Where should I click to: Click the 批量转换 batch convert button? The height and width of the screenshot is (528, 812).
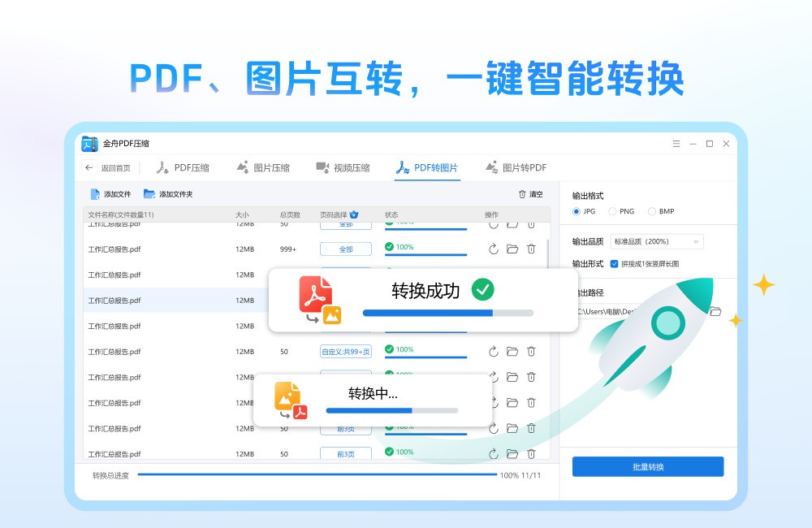coord(648,467)
